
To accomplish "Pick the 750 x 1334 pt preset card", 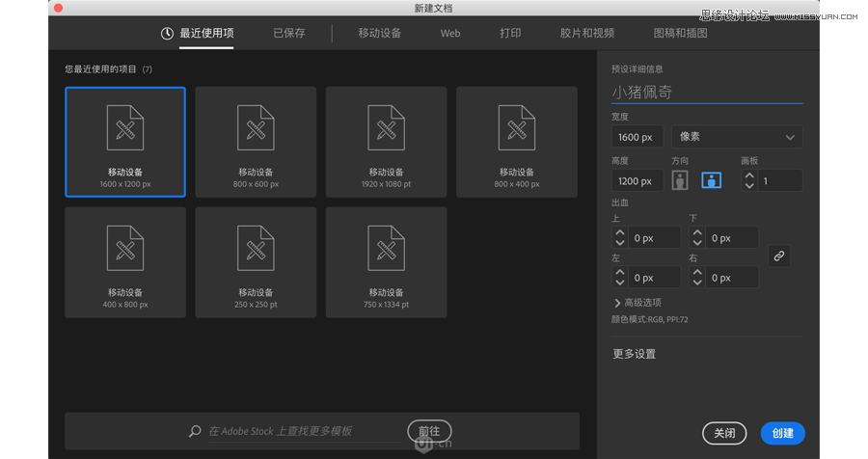I will pos(386,262).
